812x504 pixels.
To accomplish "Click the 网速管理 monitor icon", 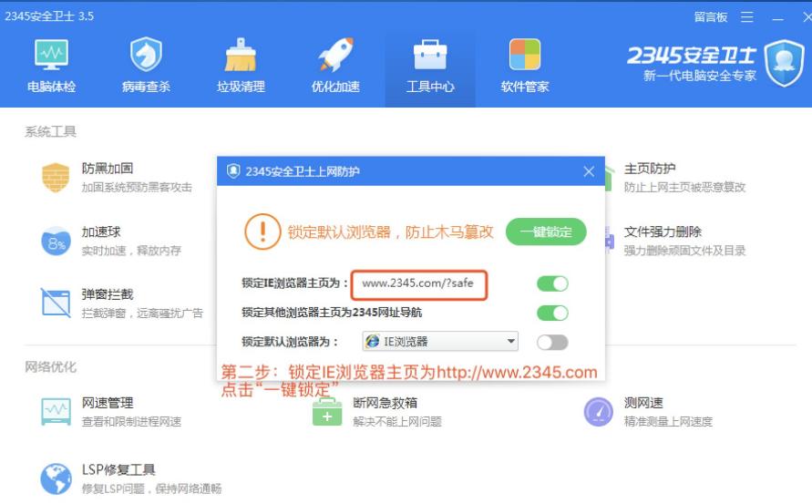I will tap(56, 412).
